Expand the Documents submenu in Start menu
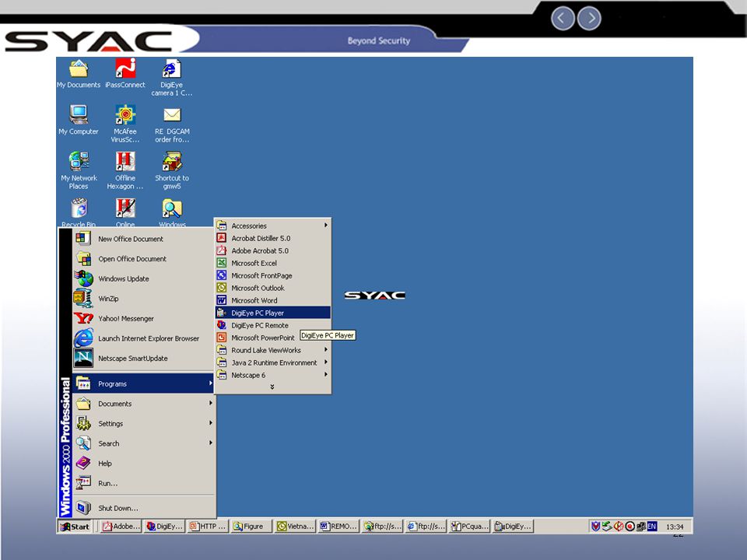This screenshot has width=747, height=560. click(143, 404)
